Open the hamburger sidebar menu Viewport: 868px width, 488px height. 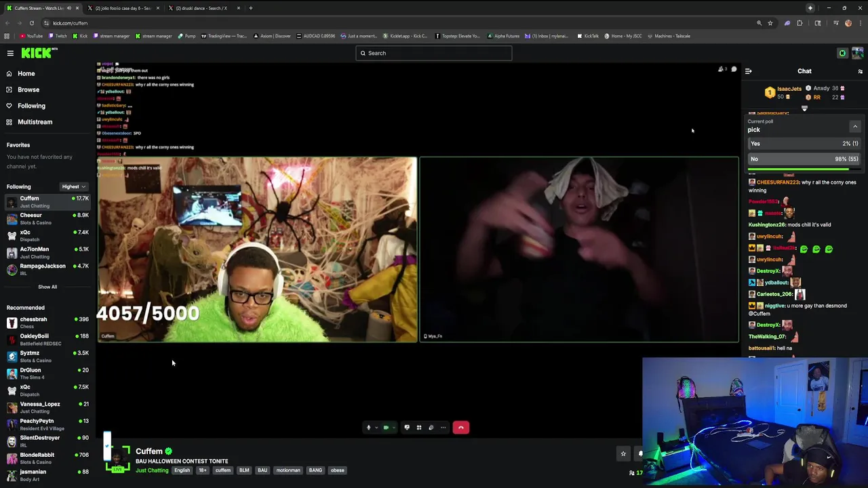(x=10, y=53)
